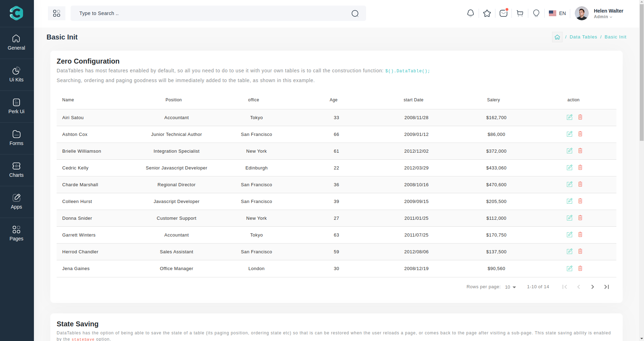Sort by Name column header
The width and height of the screenshot is (644, 341).
[68, 100]
